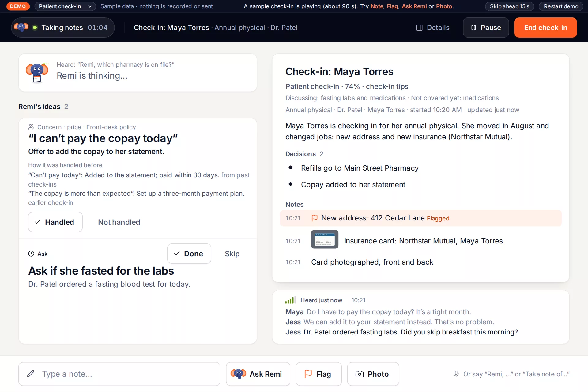The width and height of the screenshot is (588, 392).
Task: Click the 'Heard just now' transcript header
Action: 321,300
